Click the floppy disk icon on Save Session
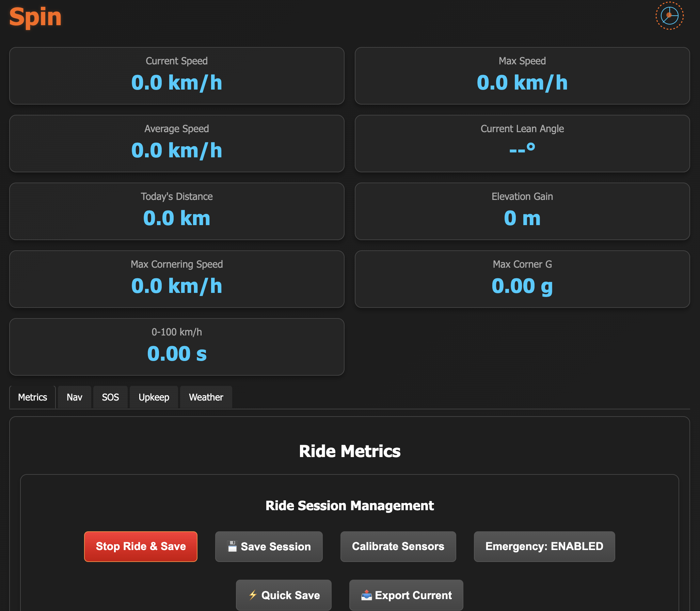Image resolution: width=700 pixels, height=611 pixels. click(233, 546)
